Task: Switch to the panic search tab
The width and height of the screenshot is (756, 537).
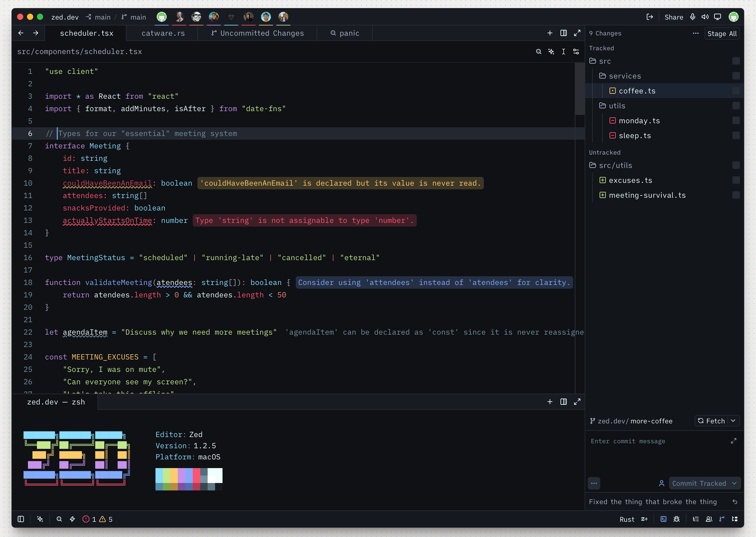Action: tap(345, 33)
